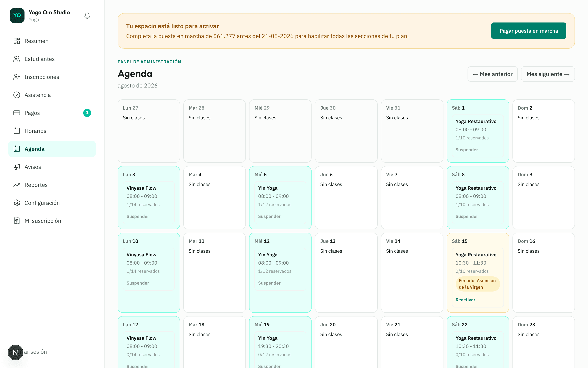Click Pagar puesta en marcha button

pos(528,31)
